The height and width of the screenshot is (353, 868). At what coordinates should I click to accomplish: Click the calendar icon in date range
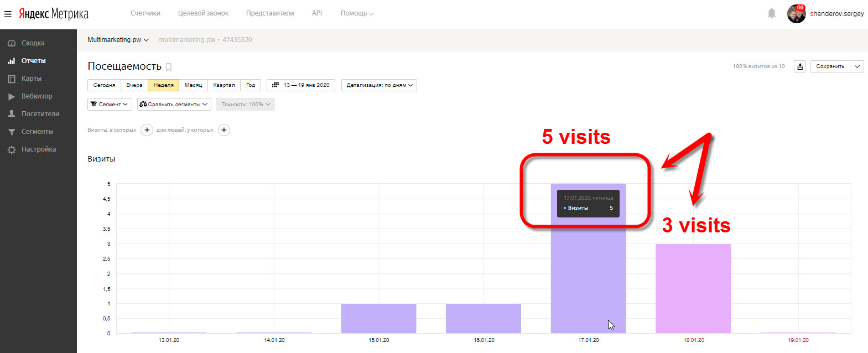point(276,85)
